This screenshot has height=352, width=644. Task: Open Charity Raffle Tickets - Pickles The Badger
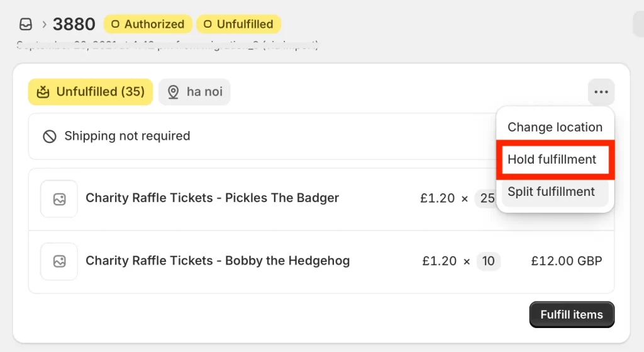pyautogui.click(x=213, y=198)
